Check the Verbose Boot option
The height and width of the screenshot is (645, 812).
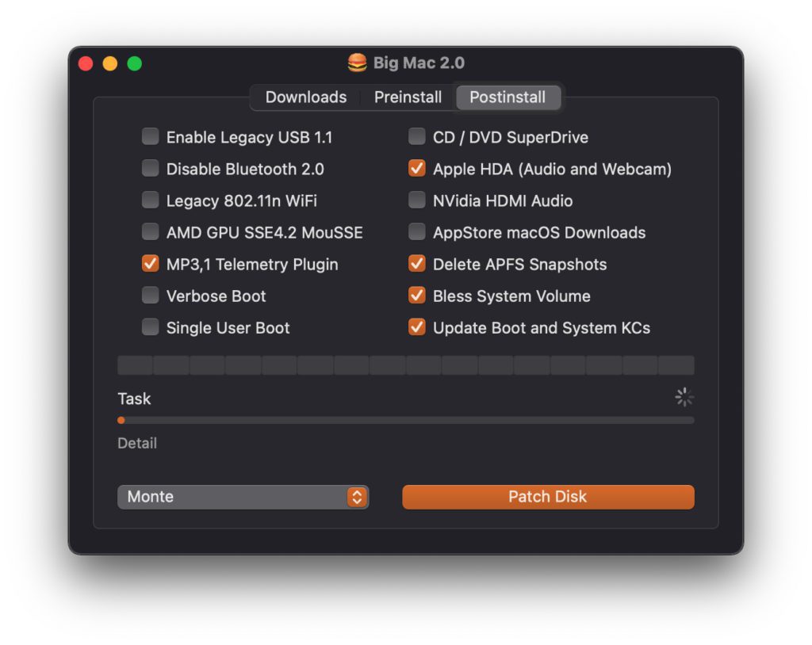point(150,296)
